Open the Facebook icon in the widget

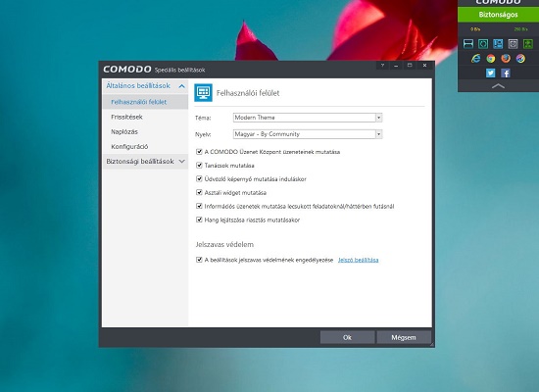[506, 73]
